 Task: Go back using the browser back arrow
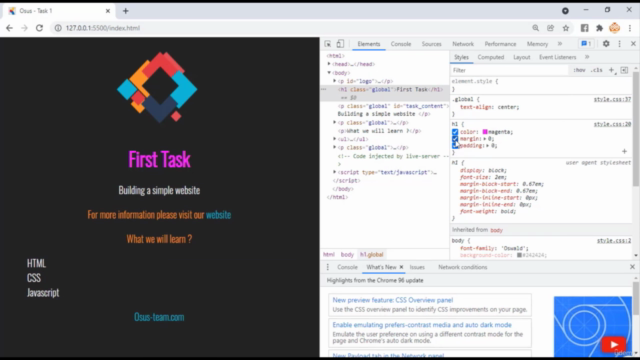pyautogui.click(x=9, y=28)
